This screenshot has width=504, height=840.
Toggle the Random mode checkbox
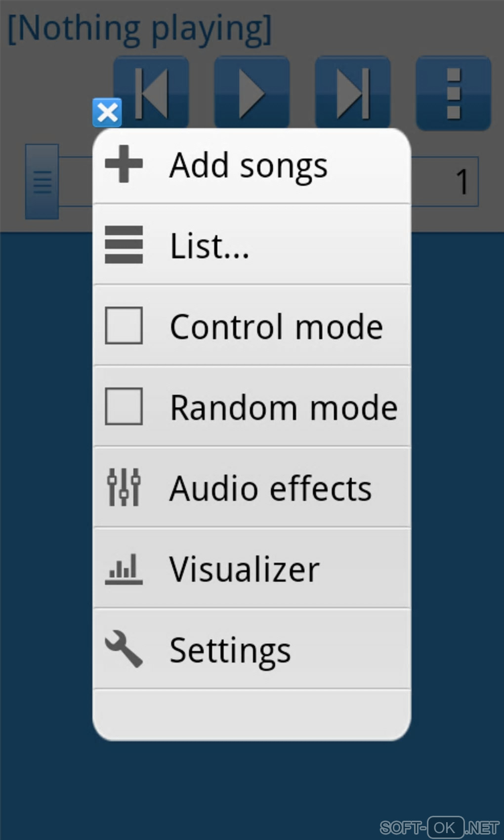[124, 407]
